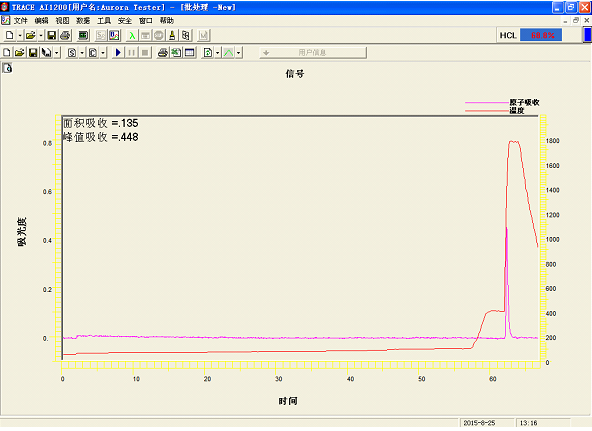Open the 安全 menu

125,20
